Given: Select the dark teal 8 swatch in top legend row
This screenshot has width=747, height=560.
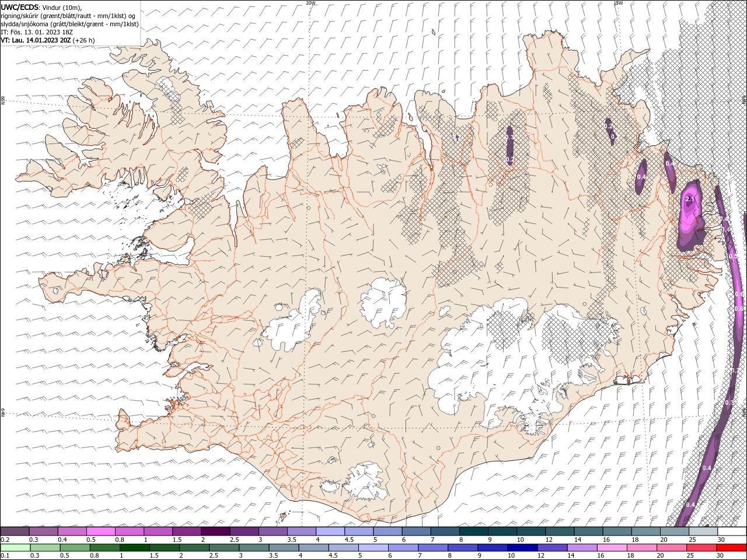Looking at the screenshot, I should pyautogui.click(x=473, y=531).
